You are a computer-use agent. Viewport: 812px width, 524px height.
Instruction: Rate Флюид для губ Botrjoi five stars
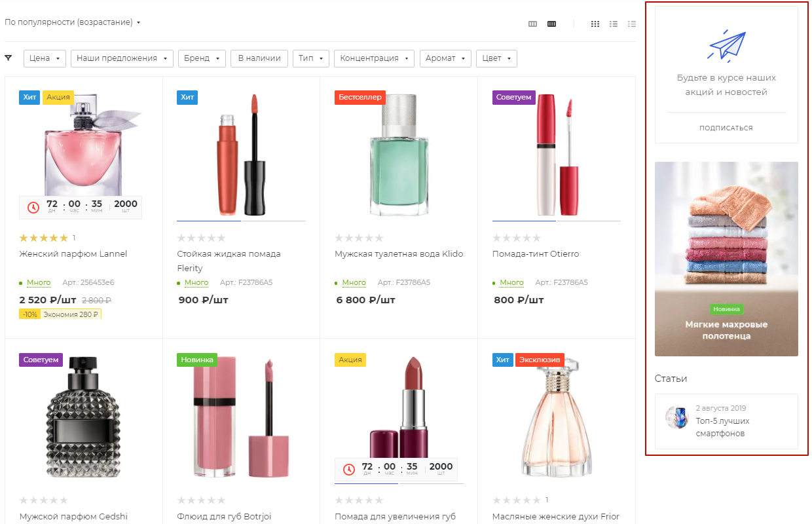pyautogui.click(x=221, y=500)
